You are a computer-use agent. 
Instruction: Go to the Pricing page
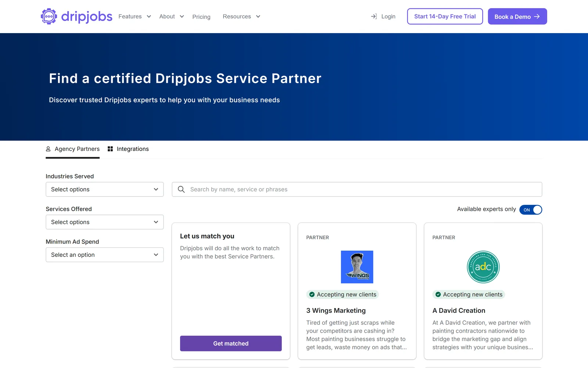201,17
